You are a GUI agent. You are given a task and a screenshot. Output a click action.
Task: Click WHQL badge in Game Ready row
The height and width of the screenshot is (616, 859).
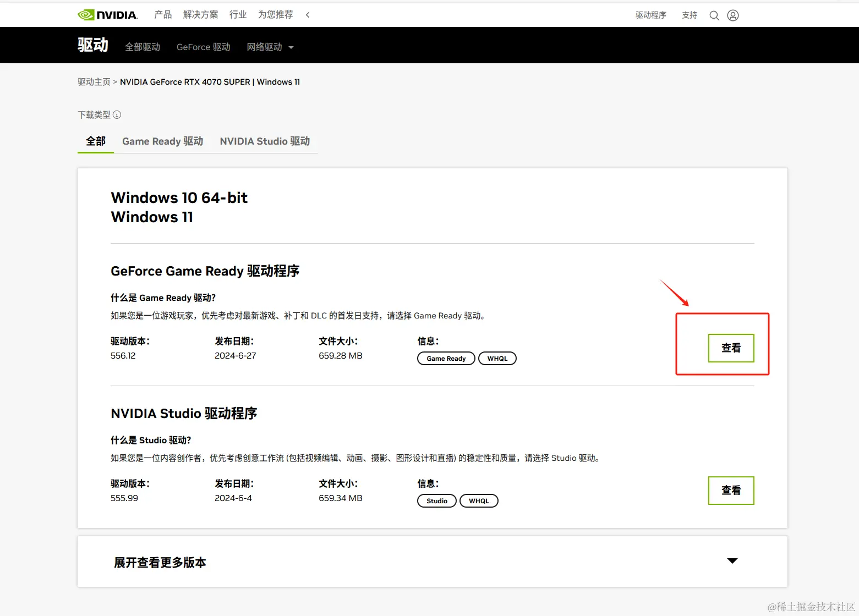pyautogui.click(x=497, y=359)
